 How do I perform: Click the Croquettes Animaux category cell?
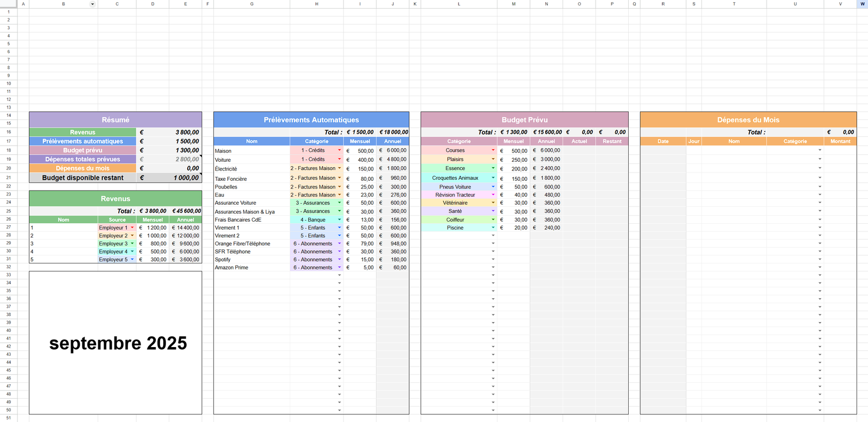click(455, 178)
